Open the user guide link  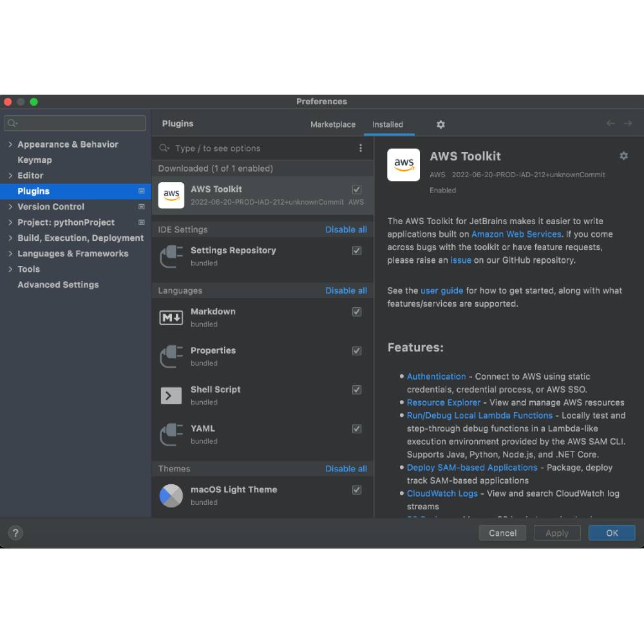pos(442,290)
